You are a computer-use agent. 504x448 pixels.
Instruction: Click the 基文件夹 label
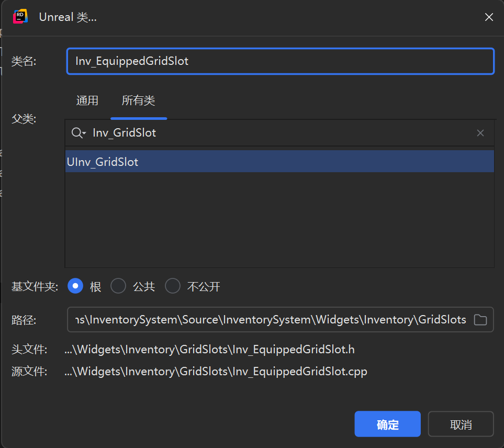coord(35,286)
